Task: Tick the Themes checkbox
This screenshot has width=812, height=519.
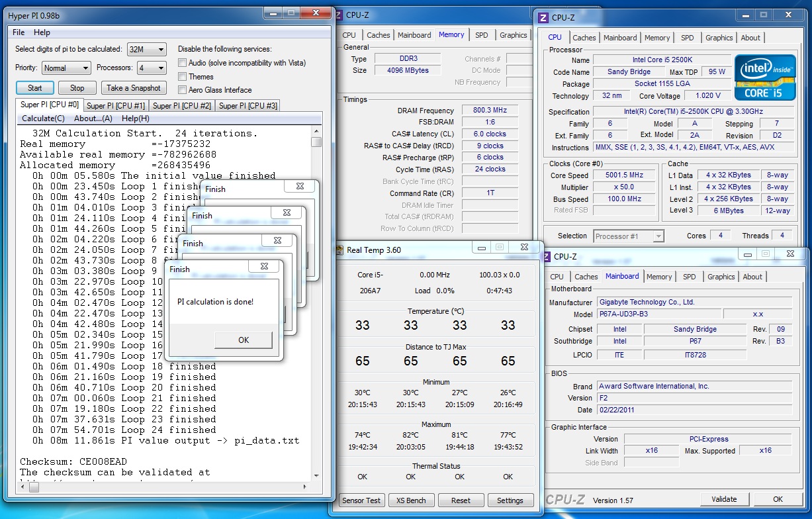Action: (183, 77)
